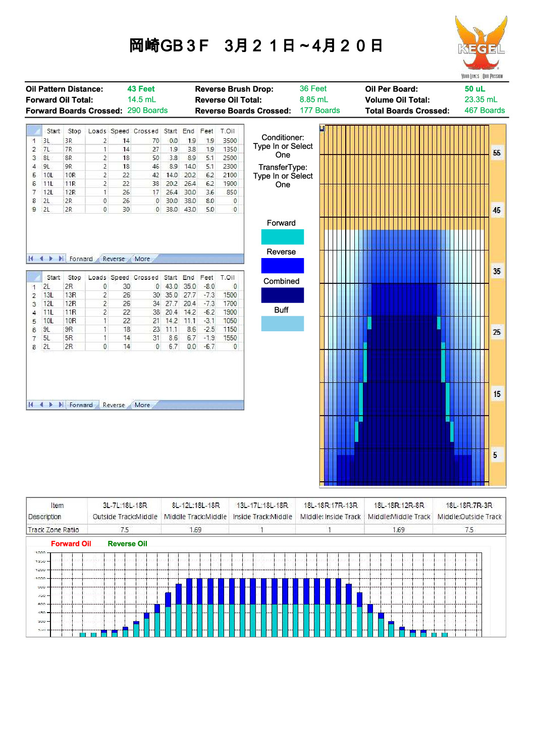Select the top-left corner cell of the forward table
Screen dimensions: 534x756
click(34, 131)
